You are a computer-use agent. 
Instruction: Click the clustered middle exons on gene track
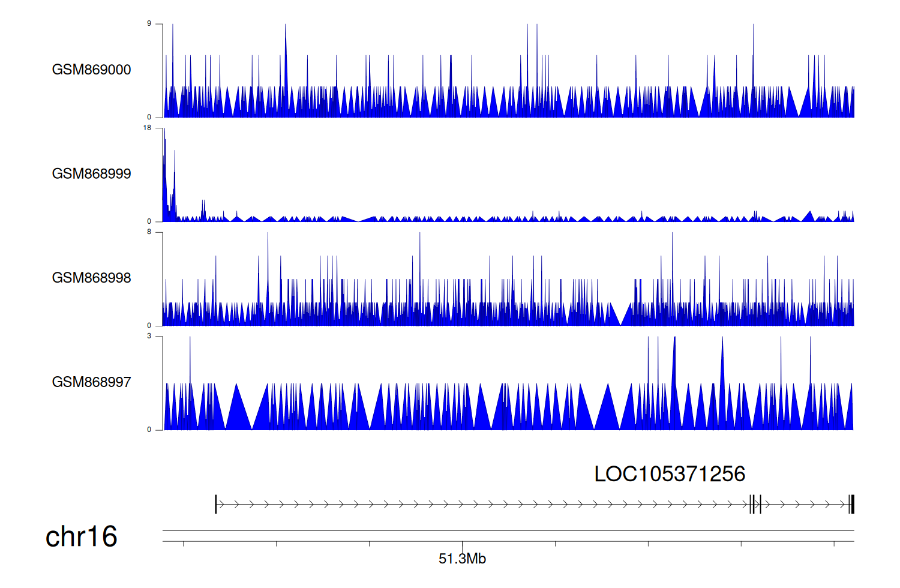tap(755, 505)
